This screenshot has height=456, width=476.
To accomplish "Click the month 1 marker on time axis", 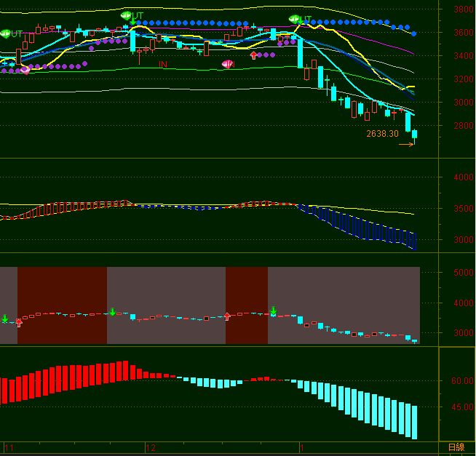I will click(x=302, y=448).
